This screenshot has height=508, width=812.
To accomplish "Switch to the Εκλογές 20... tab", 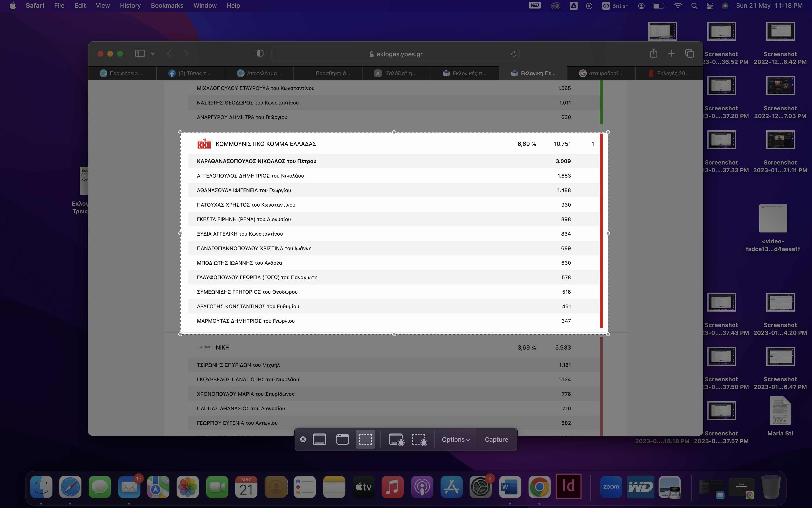I will pyautogui.click(x=669, y=73).
